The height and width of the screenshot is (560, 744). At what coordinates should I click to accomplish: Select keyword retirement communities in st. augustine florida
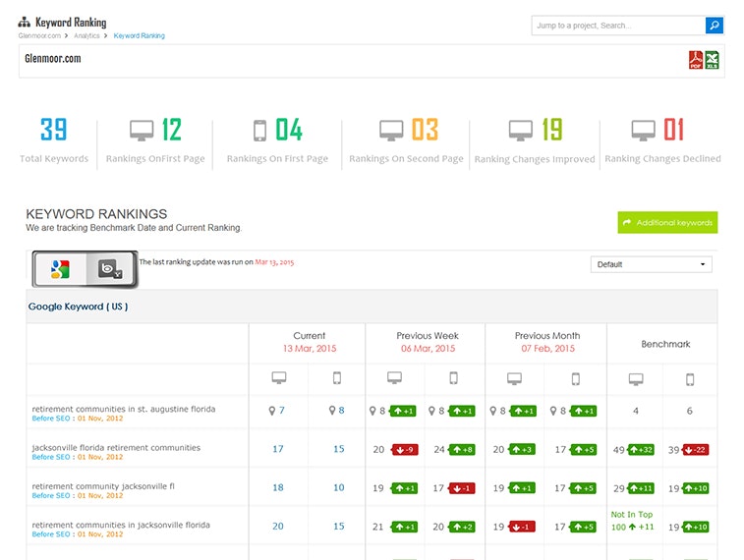(124, 409)
